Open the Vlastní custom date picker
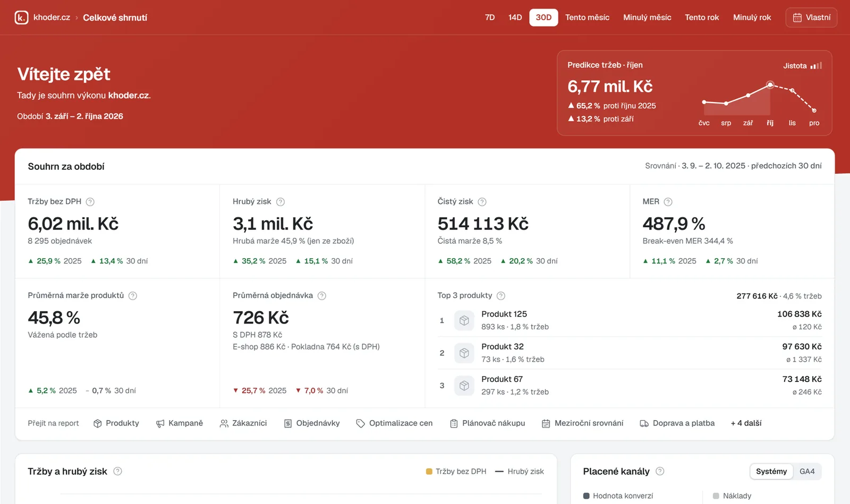The image size is (850, 504). [x=811, y=18]
